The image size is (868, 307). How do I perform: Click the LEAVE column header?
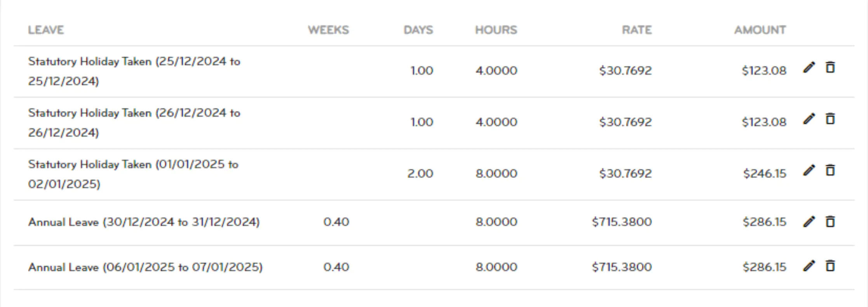pyautogui.click(x=46, y=30)
